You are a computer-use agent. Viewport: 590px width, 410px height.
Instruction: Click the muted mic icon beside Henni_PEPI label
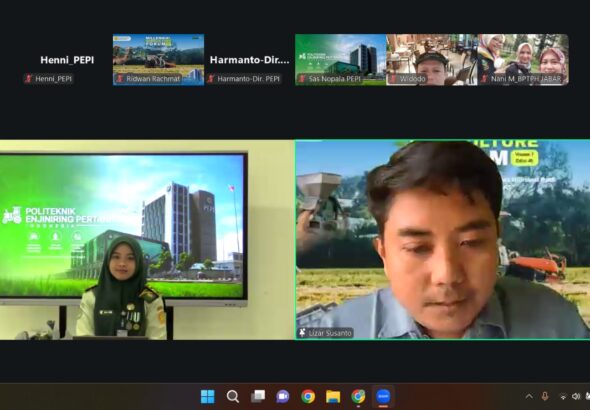pyautogui.click(x=29, y=79)
